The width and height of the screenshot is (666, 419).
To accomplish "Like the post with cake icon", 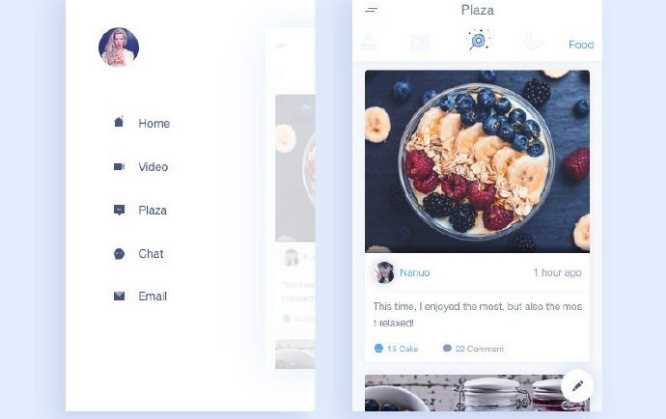I will coord(379,348).
